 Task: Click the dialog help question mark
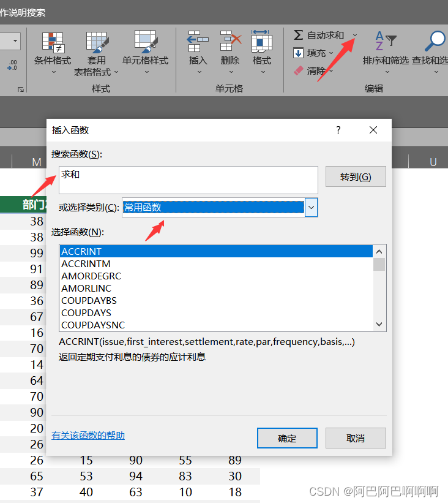(x=338, y=130)
